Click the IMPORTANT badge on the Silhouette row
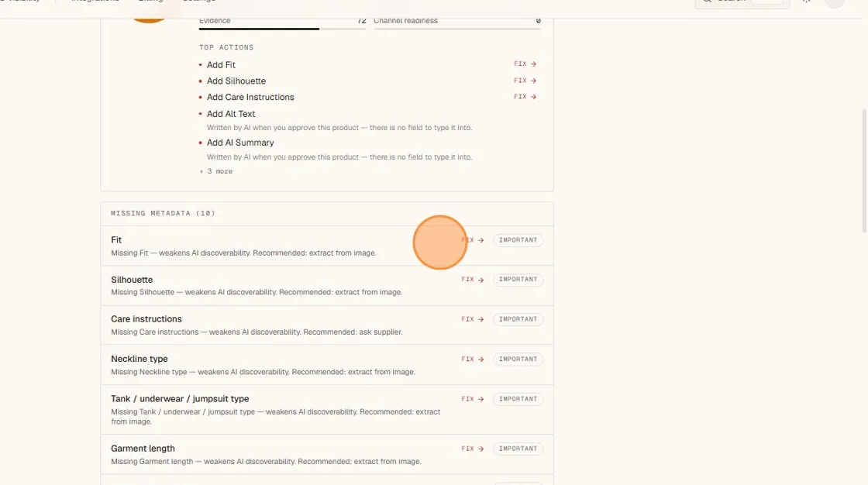This screenshot has height=485, width=868. (518, 280)
